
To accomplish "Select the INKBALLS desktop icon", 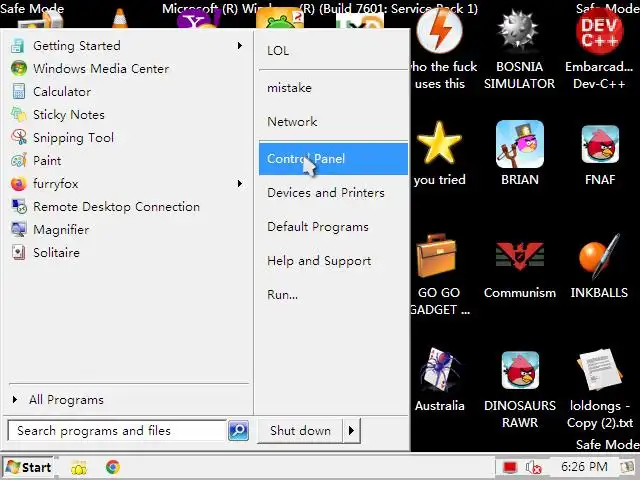I will pyautogui.click(x=599, y=256).
